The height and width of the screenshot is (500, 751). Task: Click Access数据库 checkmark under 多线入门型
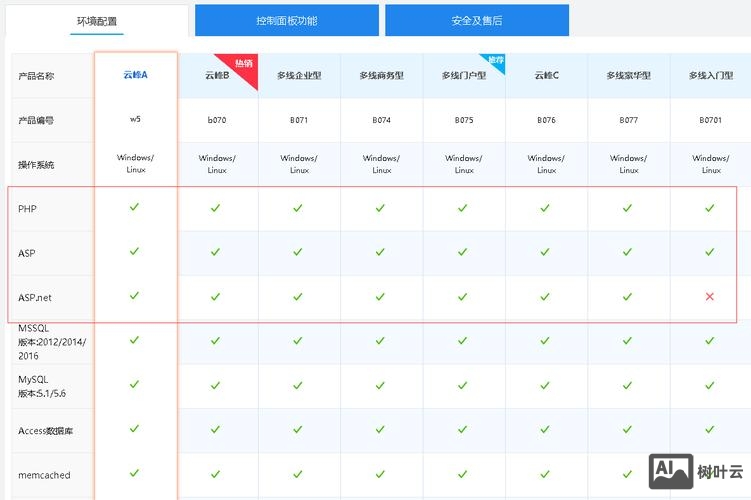[x=710, y=429]
